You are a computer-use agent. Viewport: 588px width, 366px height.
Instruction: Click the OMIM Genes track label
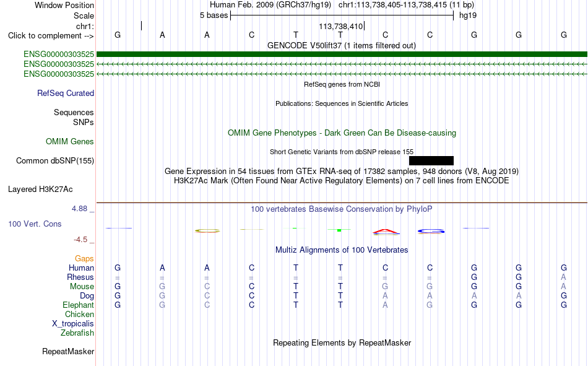[x=69, y=142]
